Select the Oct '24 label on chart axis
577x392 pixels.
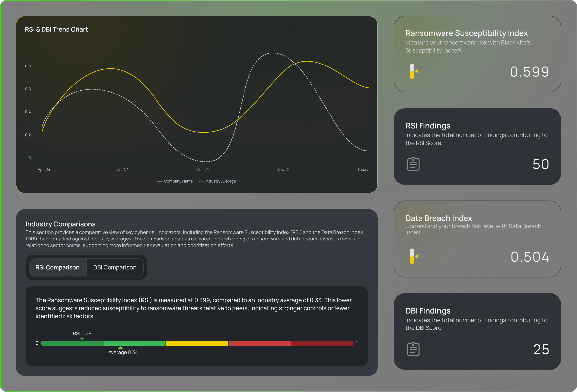202,170
